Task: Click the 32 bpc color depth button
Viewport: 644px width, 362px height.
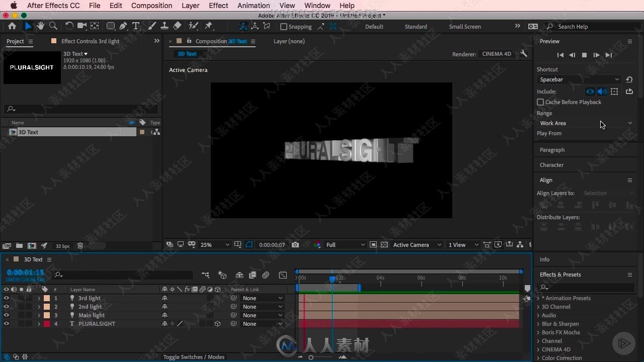Action: click(x=63, y=246)
